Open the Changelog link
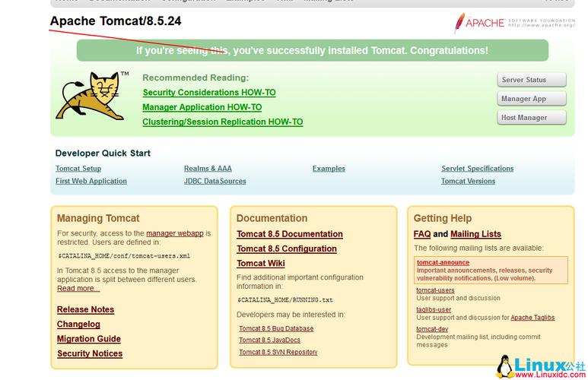 [78, 325]
